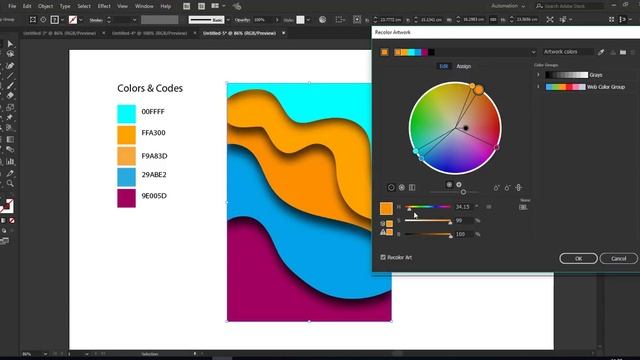This screenshot has width=640, height=360.
Task: Click the Artwork colors name field
Action: pos(568,52)
